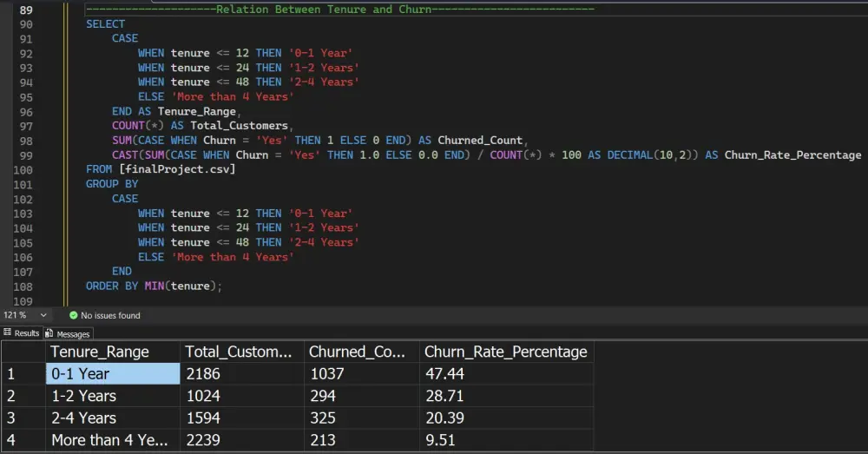Click Churn_Rate_Percentage alias on line 99
This screenshot has height=454, width=868.
click(792, 155)
